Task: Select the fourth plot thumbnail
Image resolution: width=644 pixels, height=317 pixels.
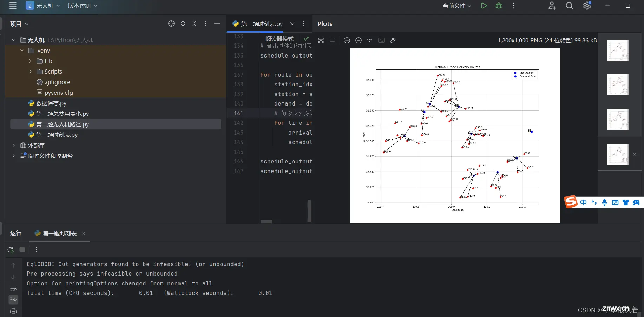Action: click(x=618, y=154)
